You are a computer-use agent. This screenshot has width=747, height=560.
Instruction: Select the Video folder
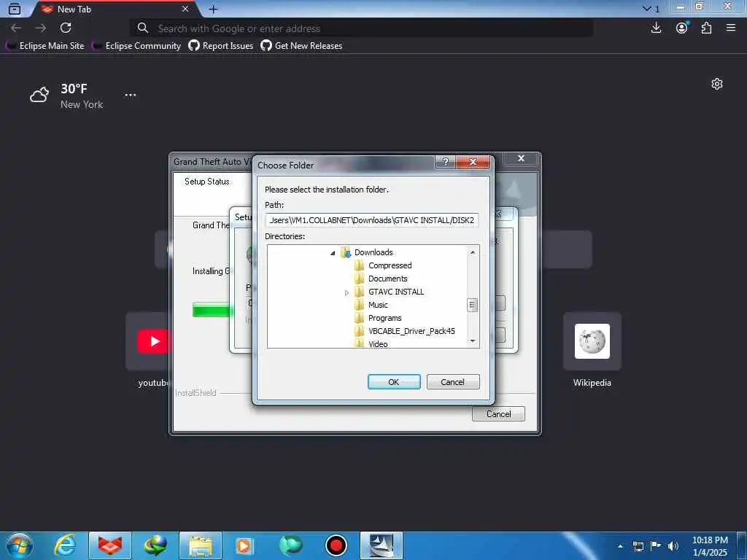click(x=378, y=343)
